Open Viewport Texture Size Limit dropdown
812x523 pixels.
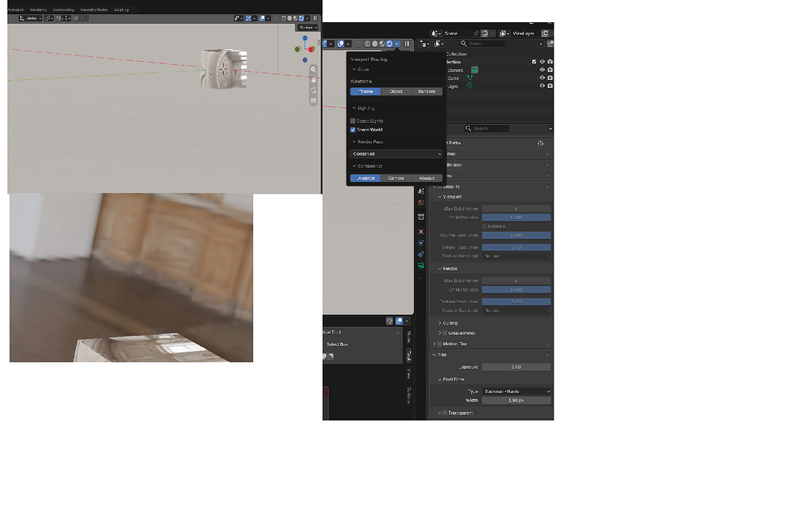click(x=516, y=256)
